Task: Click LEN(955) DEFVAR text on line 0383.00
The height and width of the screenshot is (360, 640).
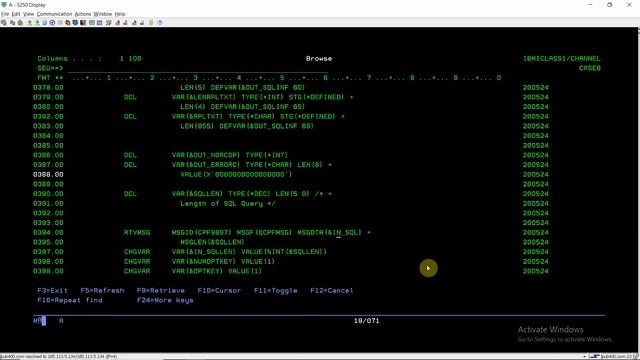Action: pos(247,126)
